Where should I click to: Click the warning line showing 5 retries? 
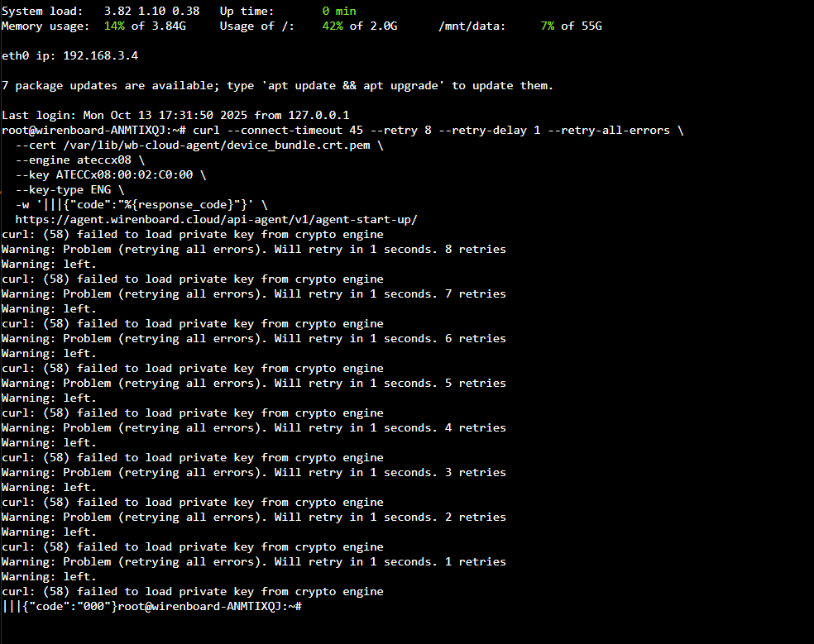pyautogui.click(x=253, y=384)
